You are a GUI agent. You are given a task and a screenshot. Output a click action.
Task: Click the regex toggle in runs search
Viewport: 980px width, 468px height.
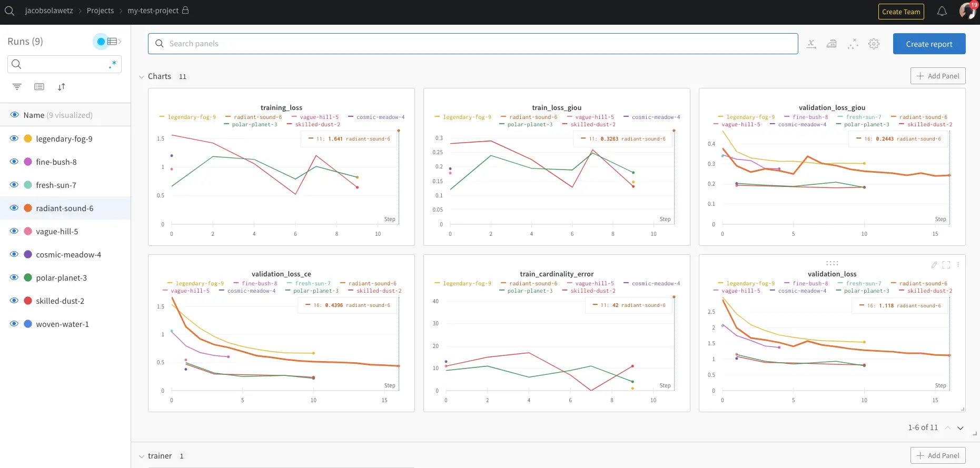[113, 64]
